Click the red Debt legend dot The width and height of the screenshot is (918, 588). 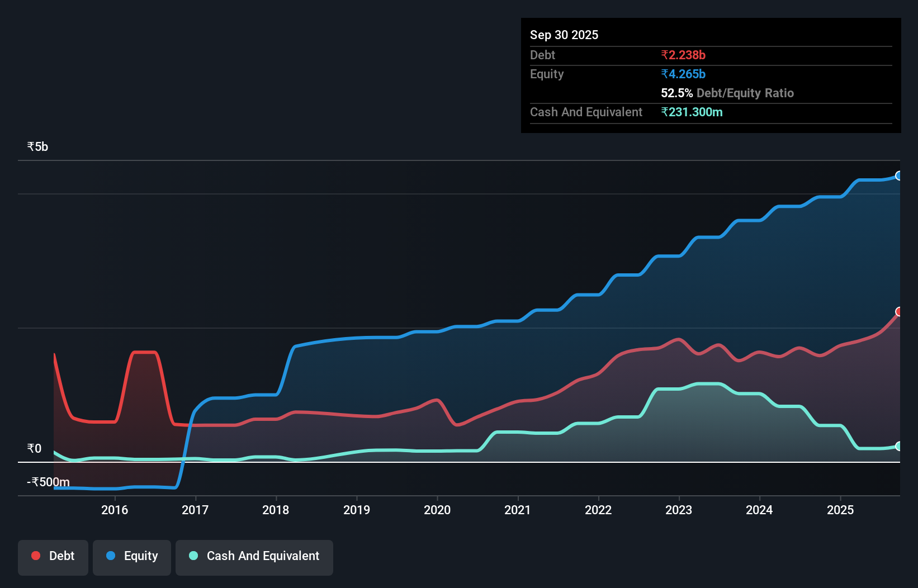pos(36,556)
